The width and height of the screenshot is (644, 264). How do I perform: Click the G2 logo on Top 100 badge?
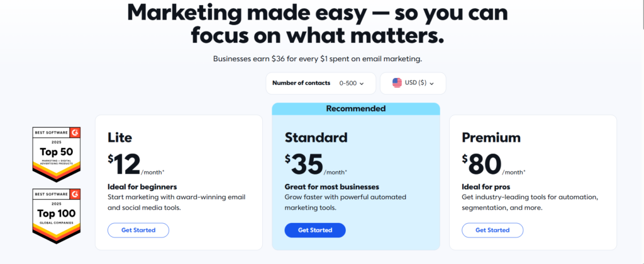(75, 194)
